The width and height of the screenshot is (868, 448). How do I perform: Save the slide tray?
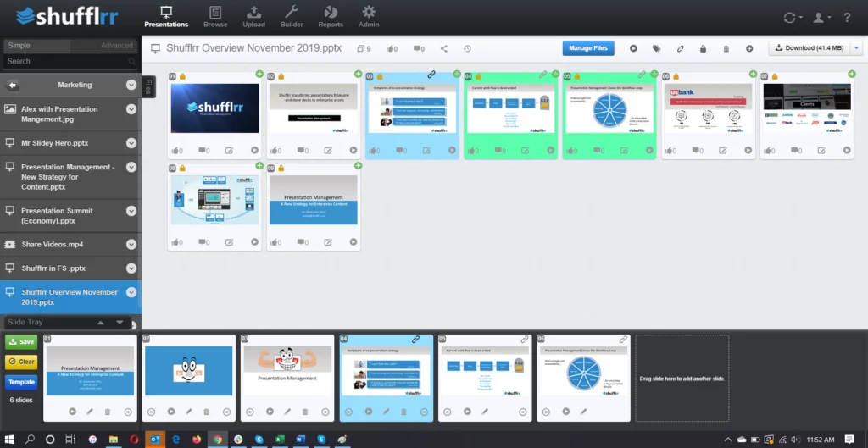click(21, 342)
